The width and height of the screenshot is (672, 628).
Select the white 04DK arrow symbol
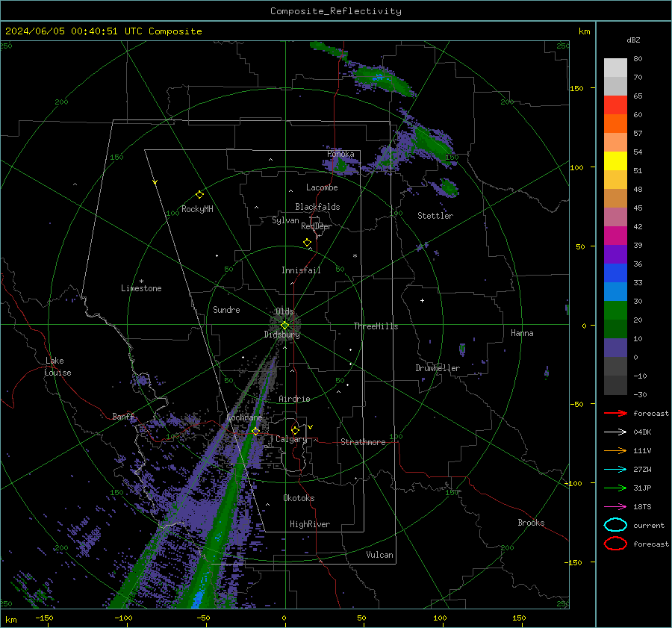(615, 432)
